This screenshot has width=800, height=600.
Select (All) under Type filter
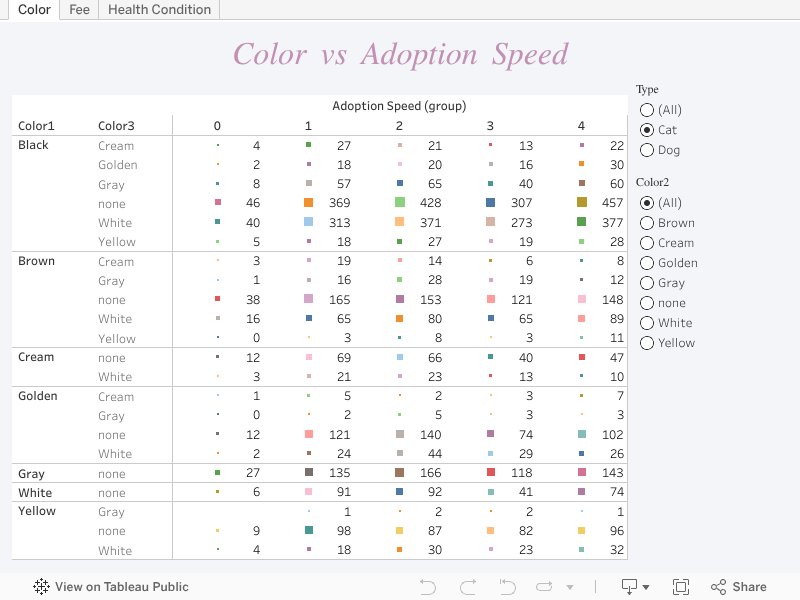[x=647, y=110]
